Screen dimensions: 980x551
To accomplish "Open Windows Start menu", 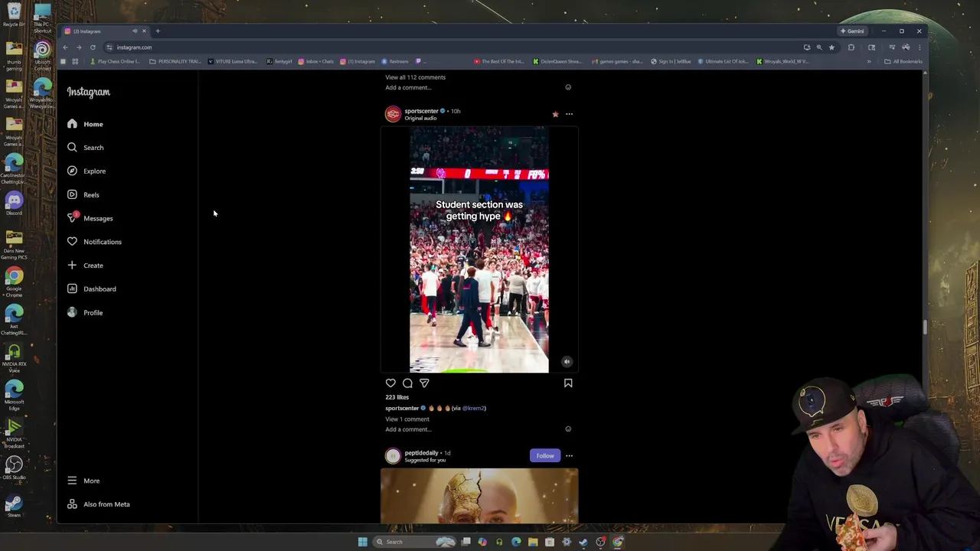I will [x=362, y=542].
